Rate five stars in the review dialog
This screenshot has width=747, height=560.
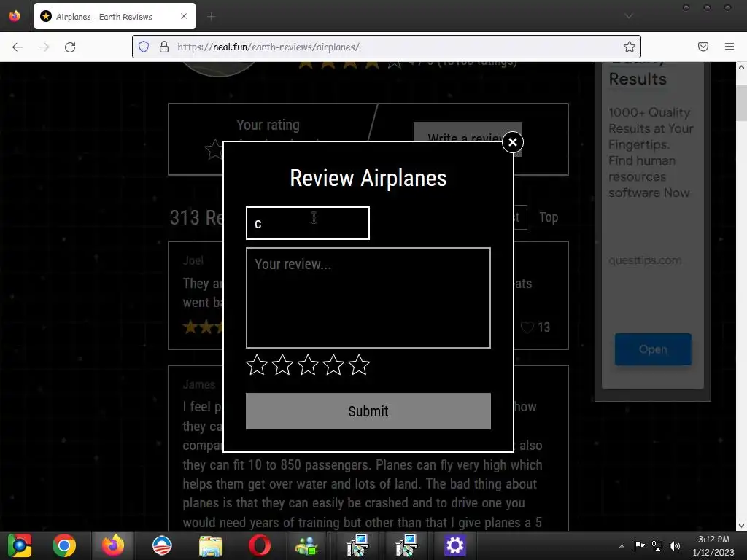coord(359,365)
